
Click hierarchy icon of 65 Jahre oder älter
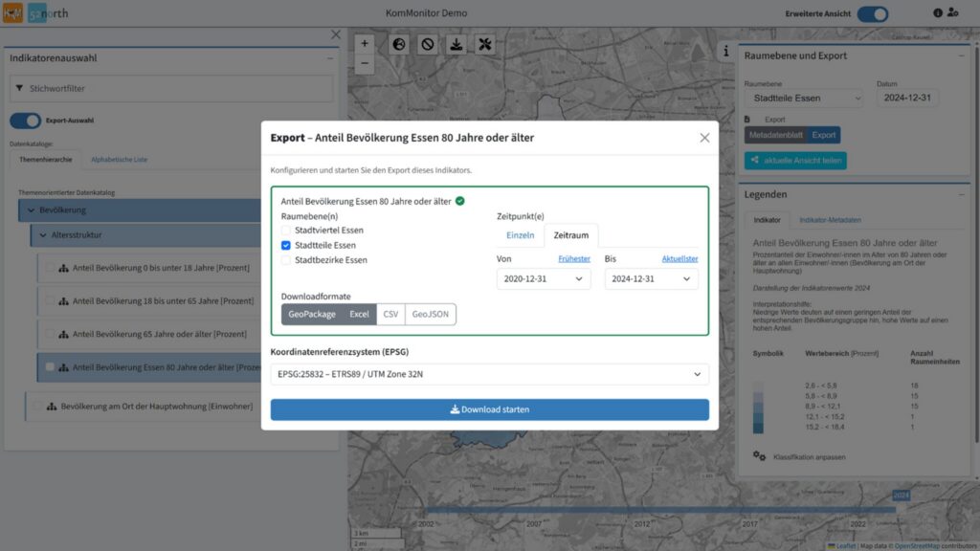64,334
